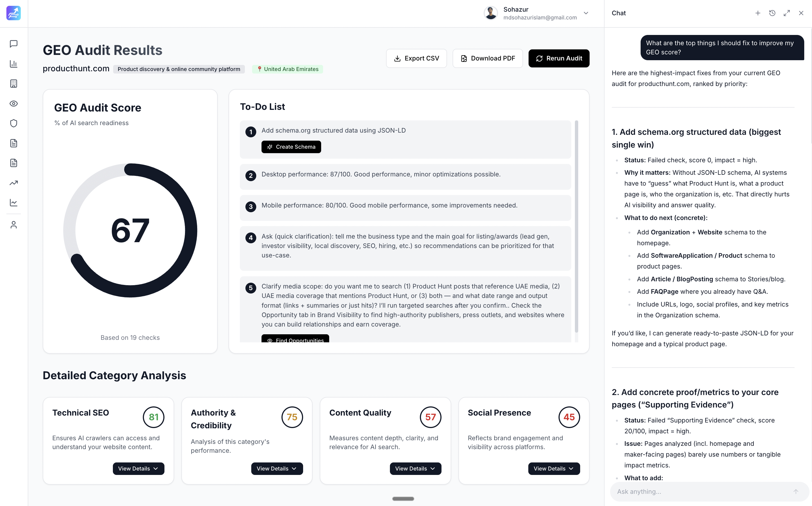Select the eye visibility icon in sidebar
The image size is (812, 506).
coord(13,104)
